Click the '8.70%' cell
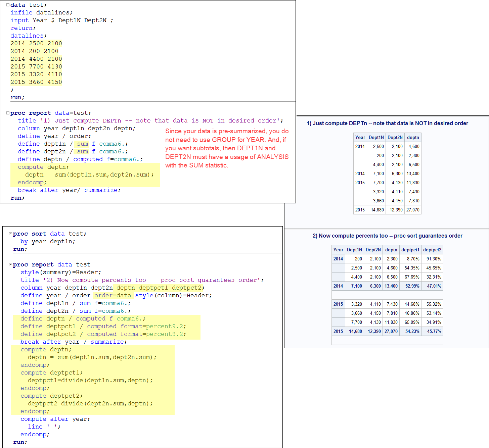The width and height of the screenshot is (489, 448). pyautogui.click(x=410, y=259)
